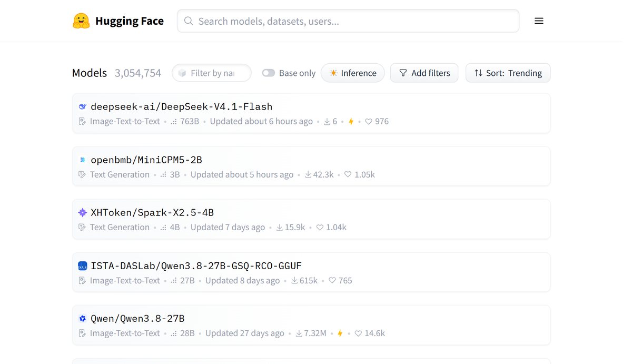Click the heart icon next to 1.05k

tap(348, 175)
